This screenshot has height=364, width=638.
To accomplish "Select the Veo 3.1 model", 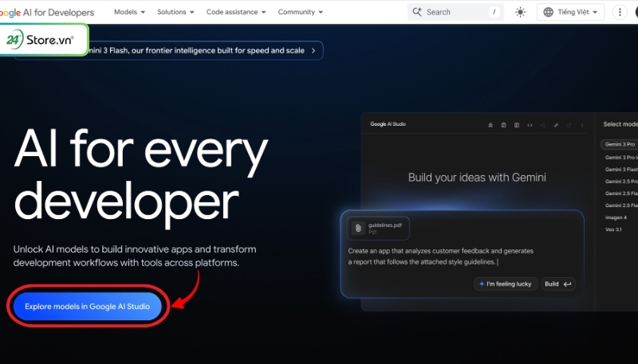I will (613, 229).
